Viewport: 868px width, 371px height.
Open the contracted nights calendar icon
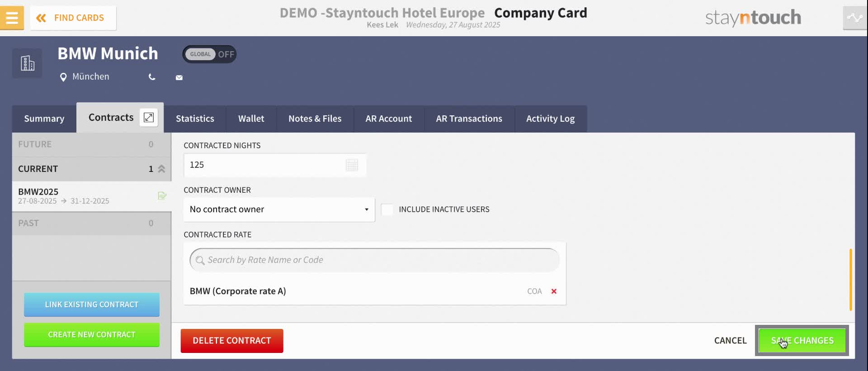pyautogui.click(x=352, y=165)
